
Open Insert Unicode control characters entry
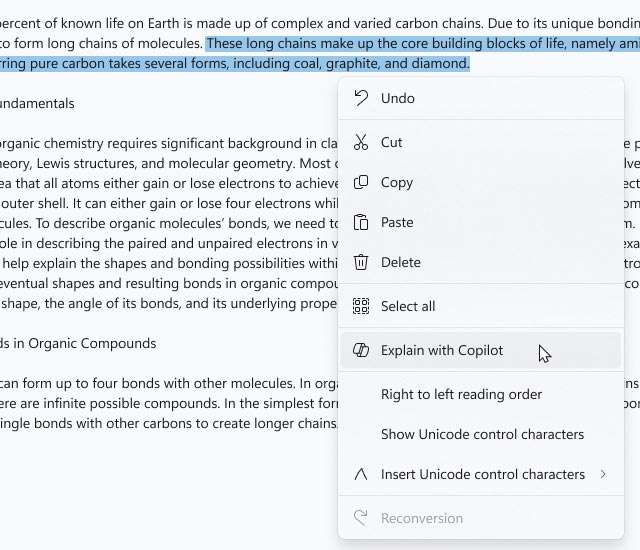[483, 474]
